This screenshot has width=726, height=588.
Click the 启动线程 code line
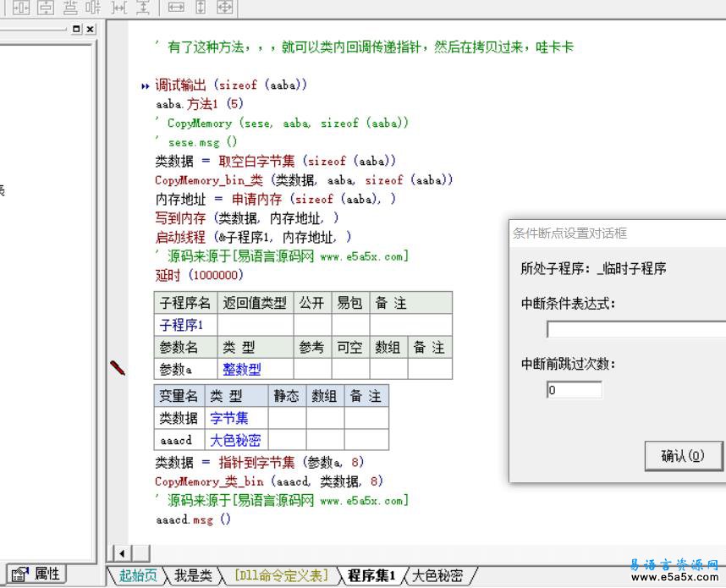(253, 237)
